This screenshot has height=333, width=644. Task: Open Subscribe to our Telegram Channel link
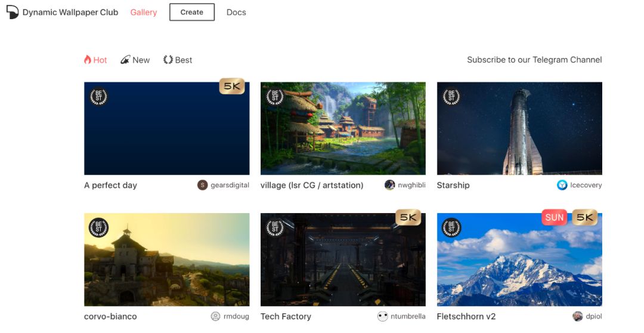pyautogui.click(x=534, y=60)
